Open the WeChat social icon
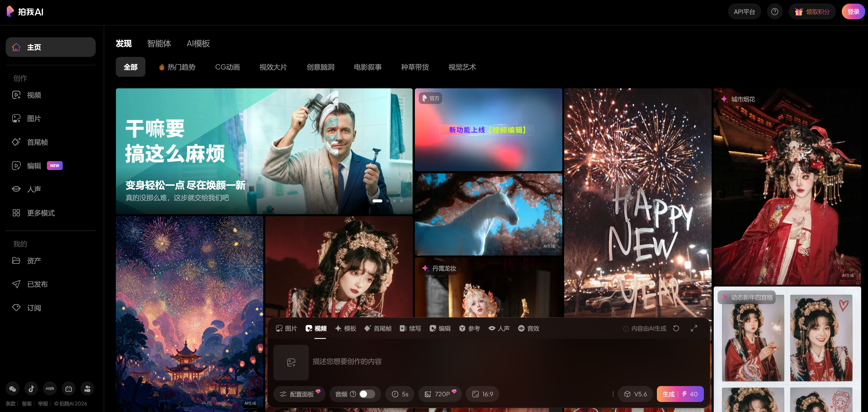 (13, 389)
